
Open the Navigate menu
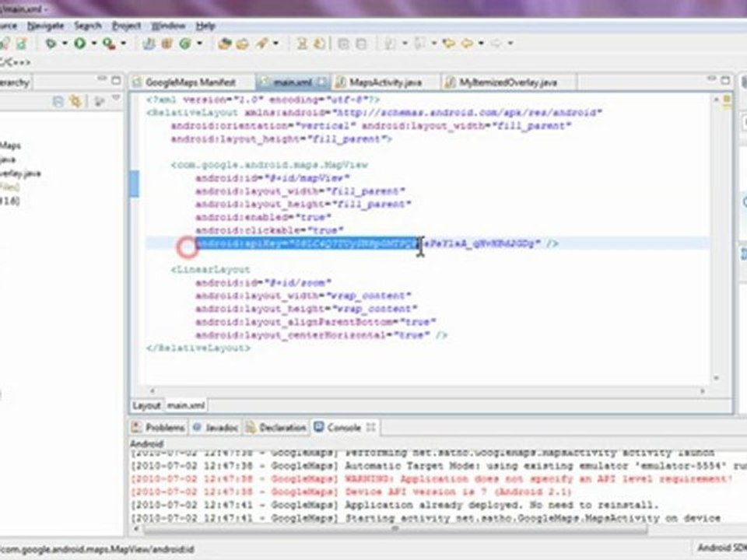pyautogui.click(x=45, y=26)
